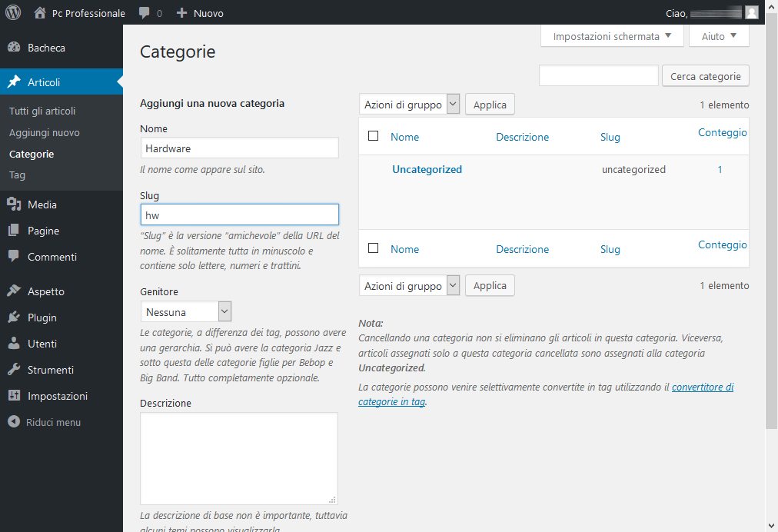Click the WordPress logo icon

pos(13,12)
